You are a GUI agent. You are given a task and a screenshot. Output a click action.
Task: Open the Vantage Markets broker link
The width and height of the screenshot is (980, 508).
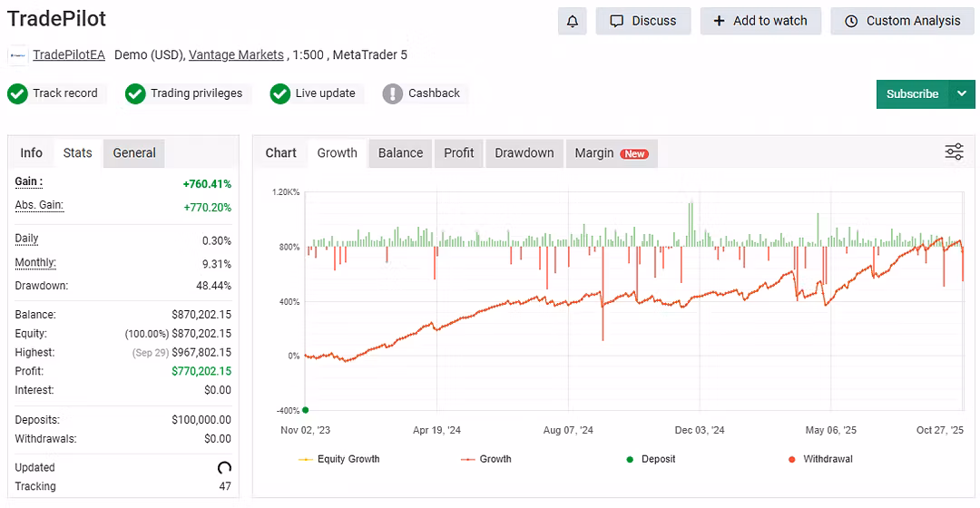[x=236, y=55]
